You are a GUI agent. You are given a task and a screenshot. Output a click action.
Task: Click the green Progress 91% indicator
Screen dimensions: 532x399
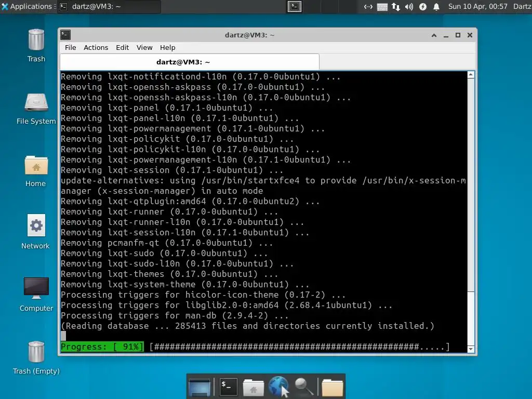(x=102, y=347)
